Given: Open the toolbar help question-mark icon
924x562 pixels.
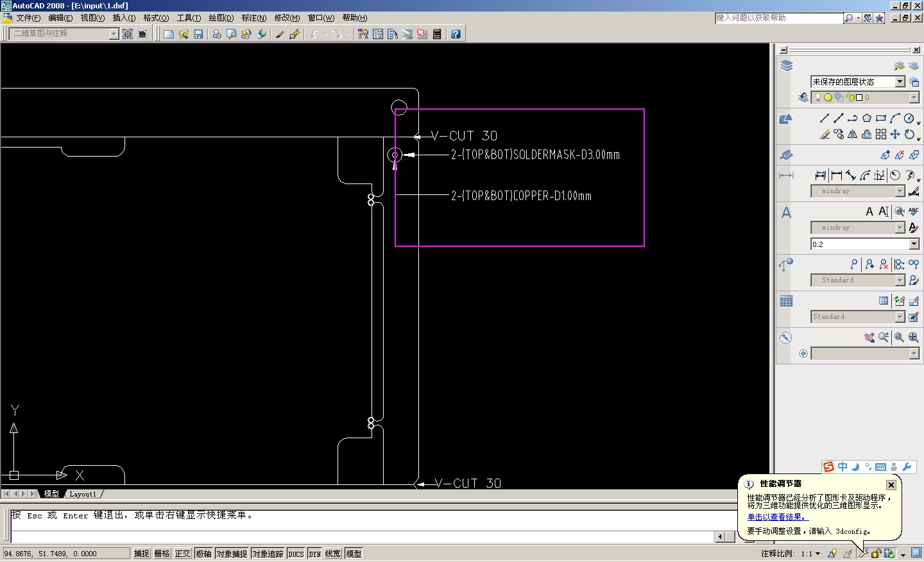Looking at the screenshot, I should click(456, 34).
